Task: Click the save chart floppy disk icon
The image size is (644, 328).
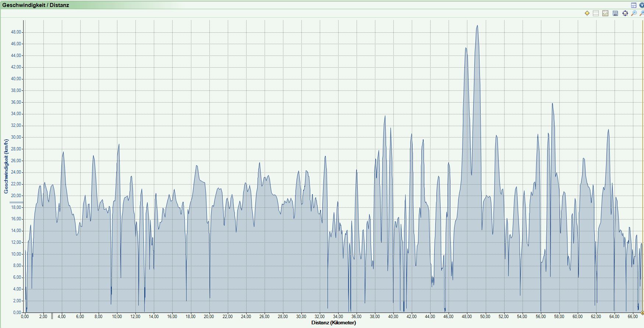Action: [x=615, y=13]
